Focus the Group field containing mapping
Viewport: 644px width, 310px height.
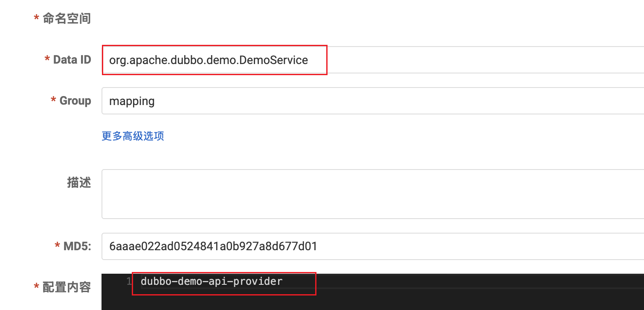pos(373,101)
